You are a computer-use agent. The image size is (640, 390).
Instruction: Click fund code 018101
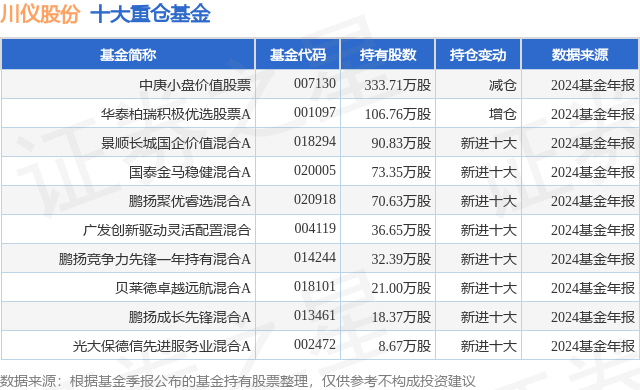pyautogui.click(x=315, y=286)
